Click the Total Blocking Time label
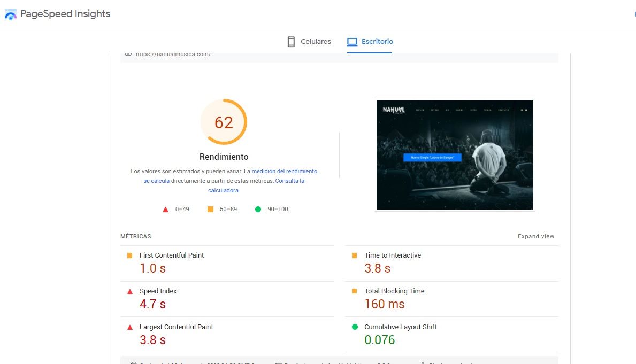The height and width of the screenshot is (364, 636). (x=394, y=291)
